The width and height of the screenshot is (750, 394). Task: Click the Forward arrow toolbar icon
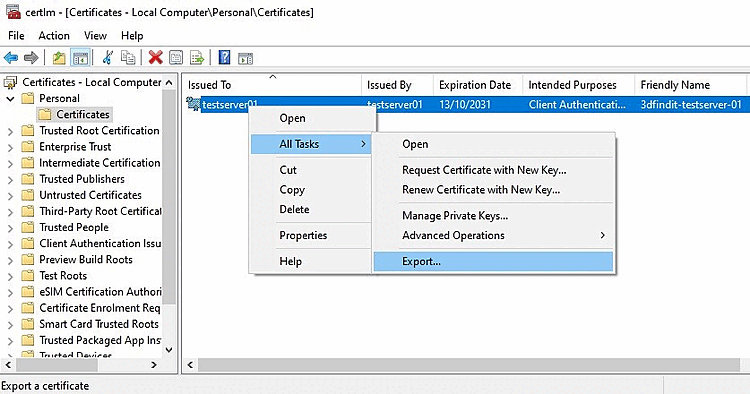(31, 58)
